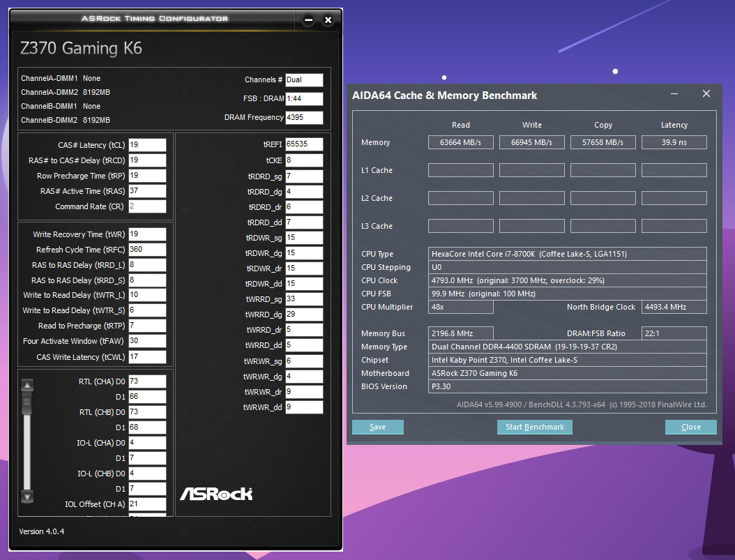Viewport: 735px width, 560px height.
Task: Click the tWTR_S value field
Action: pyautogui.click(x=147, y=310)
